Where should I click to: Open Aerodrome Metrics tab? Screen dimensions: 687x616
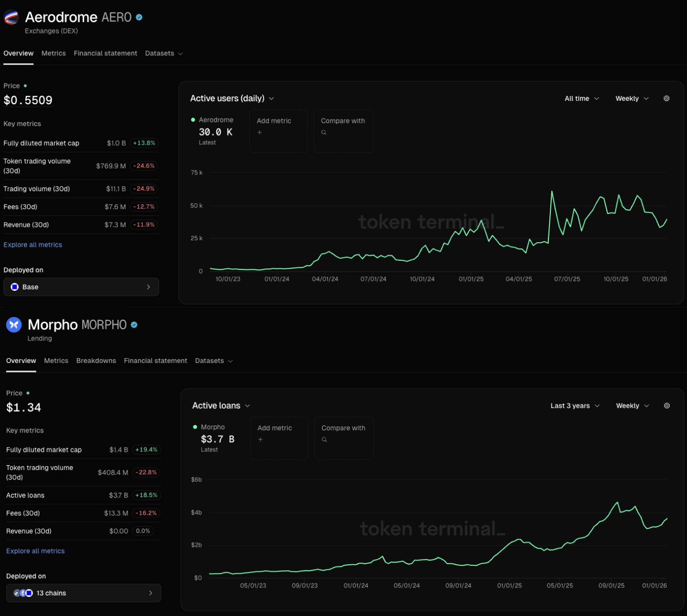tap(54, 53)
